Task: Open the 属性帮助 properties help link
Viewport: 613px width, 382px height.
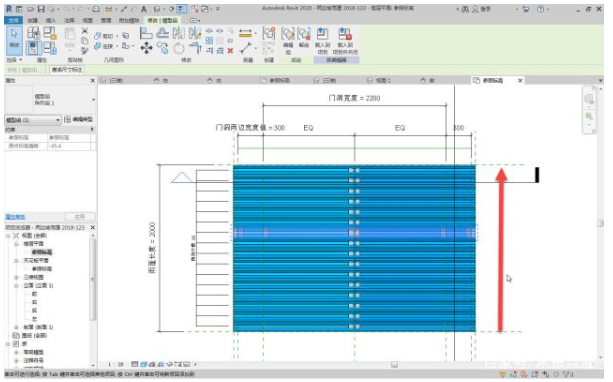Action: point(15,217)
